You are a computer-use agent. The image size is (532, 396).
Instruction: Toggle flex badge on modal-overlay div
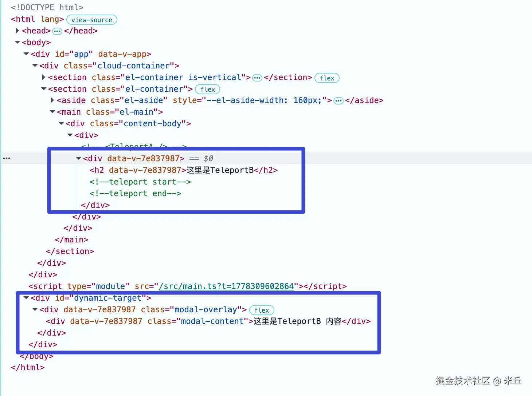pyautogui.click(x=262, y=310)
